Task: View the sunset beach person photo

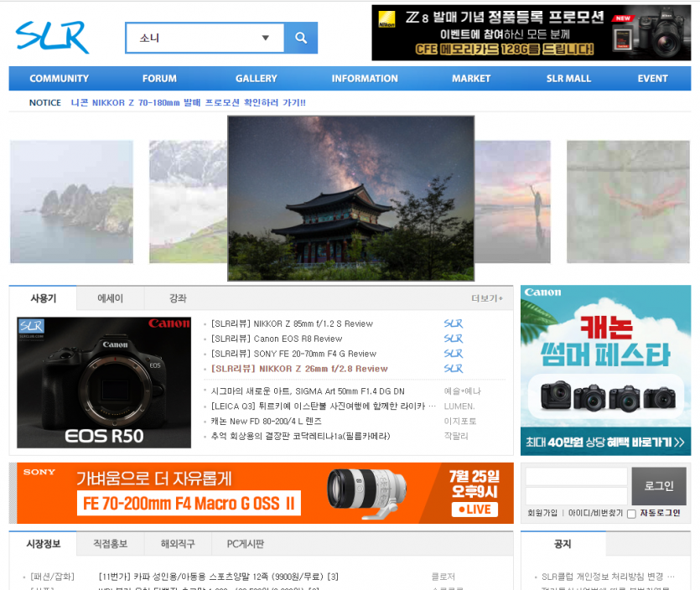Action: (512, 202)
